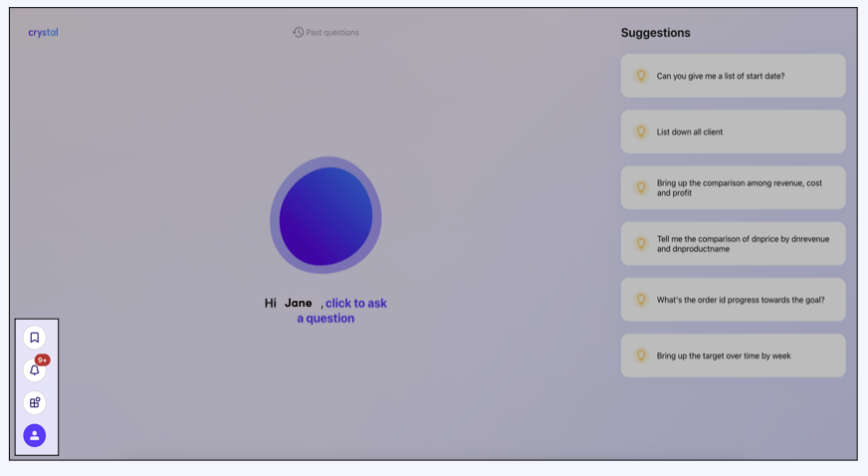Screen dimensions: 868x476
Task: Open the purple user profile icon
Action: (35, 435)
